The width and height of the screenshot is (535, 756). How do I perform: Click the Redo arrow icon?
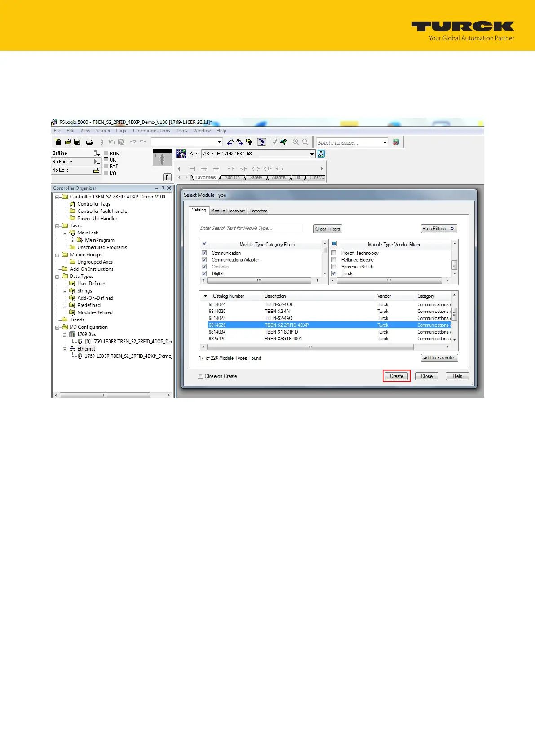tap(142, 142)
